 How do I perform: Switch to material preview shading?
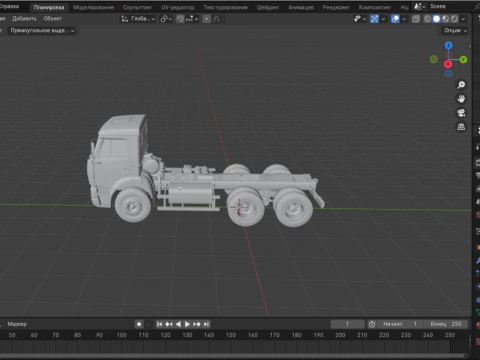point(445,19)
